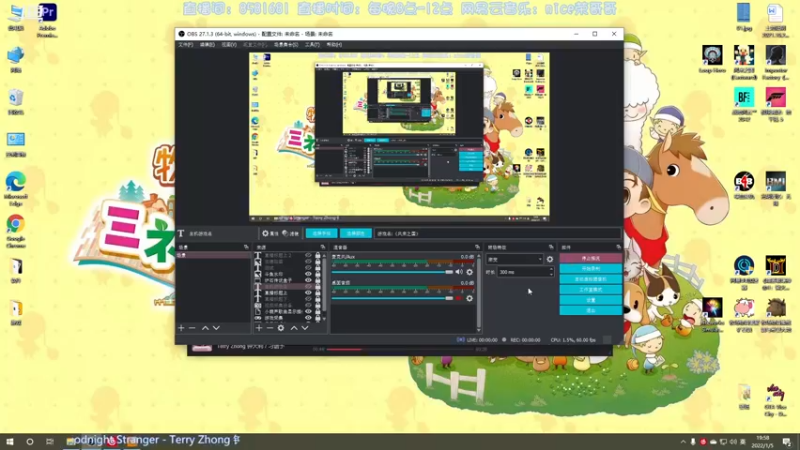Click Audio Mixer scroll-down arrow
This screenshot has height=450, width=800.
(x=479, y=330)
